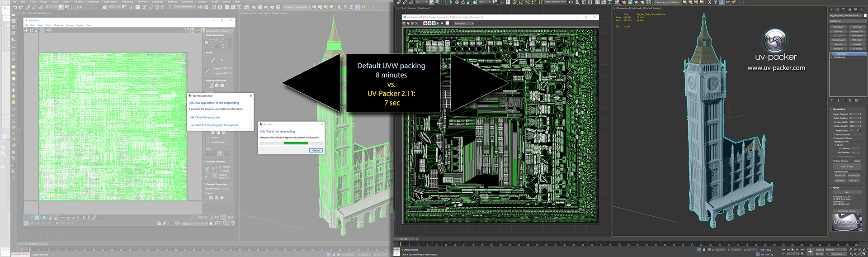Click the Flip Horiz. button in UV-Packer panel
Image resolution: width=868 pixels, height=257 pixels.
pyautogui.click(x=840, y=181)
